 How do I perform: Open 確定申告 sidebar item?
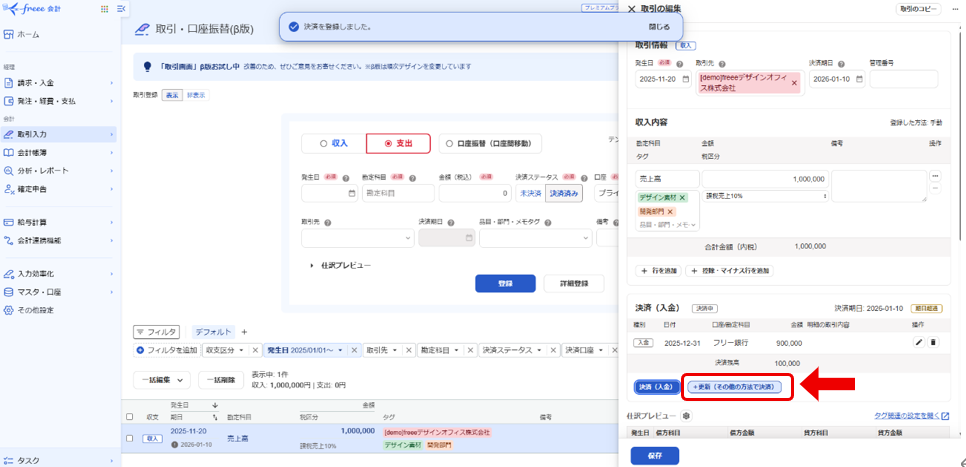coord(59,189)
